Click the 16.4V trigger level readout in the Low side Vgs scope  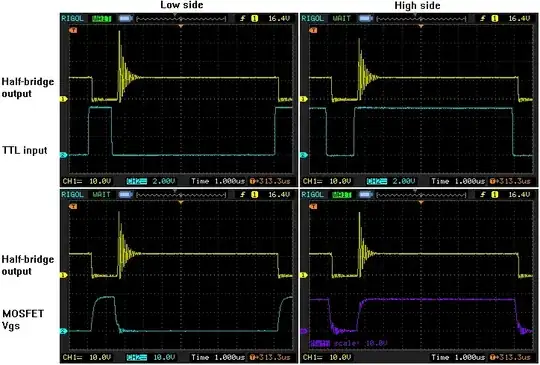[279, 195]
